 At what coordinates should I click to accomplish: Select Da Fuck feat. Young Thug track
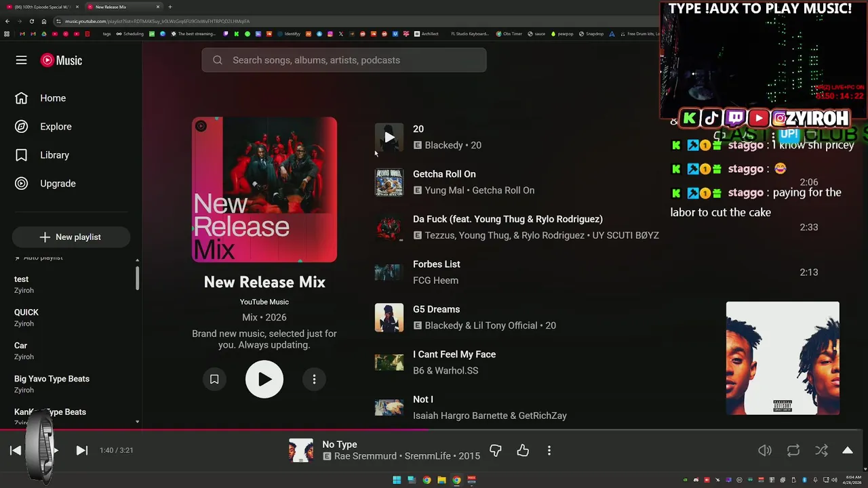click(508, 219)
